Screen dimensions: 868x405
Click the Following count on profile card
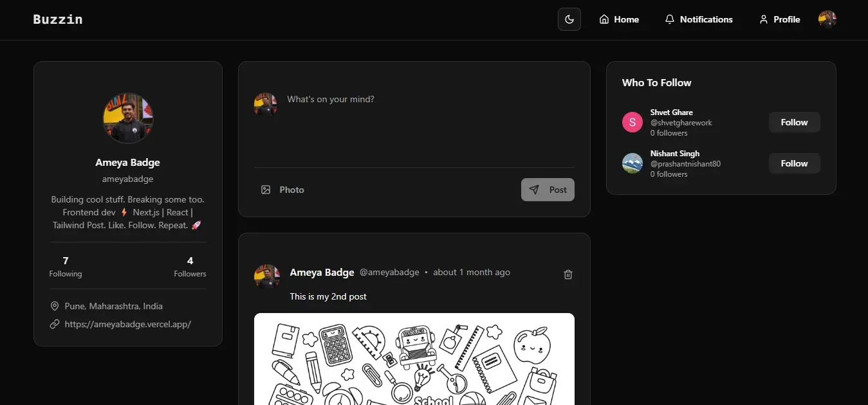65,266
